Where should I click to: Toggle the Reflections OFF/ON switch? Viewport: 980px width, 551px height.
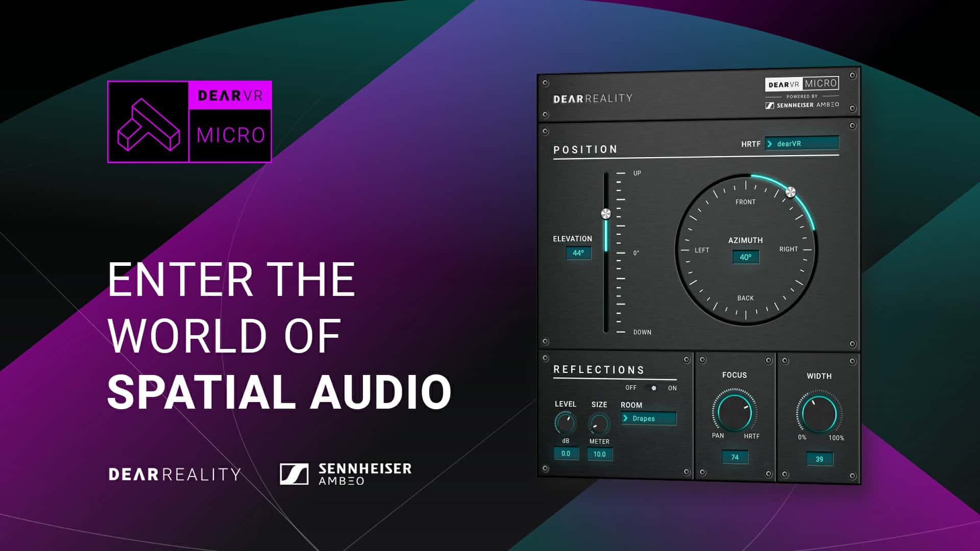click(652, 388)
